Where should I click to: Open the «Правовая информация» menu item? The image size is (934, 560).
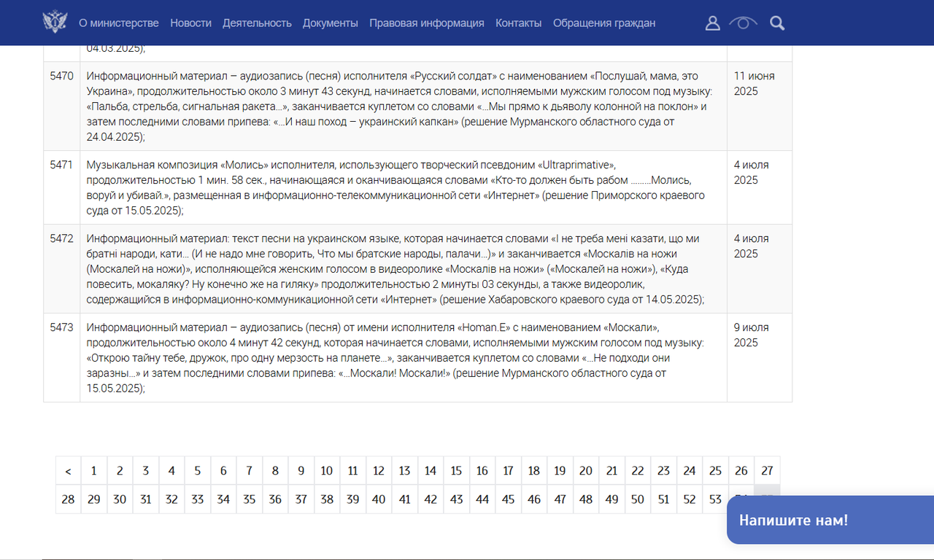(427, 23)
